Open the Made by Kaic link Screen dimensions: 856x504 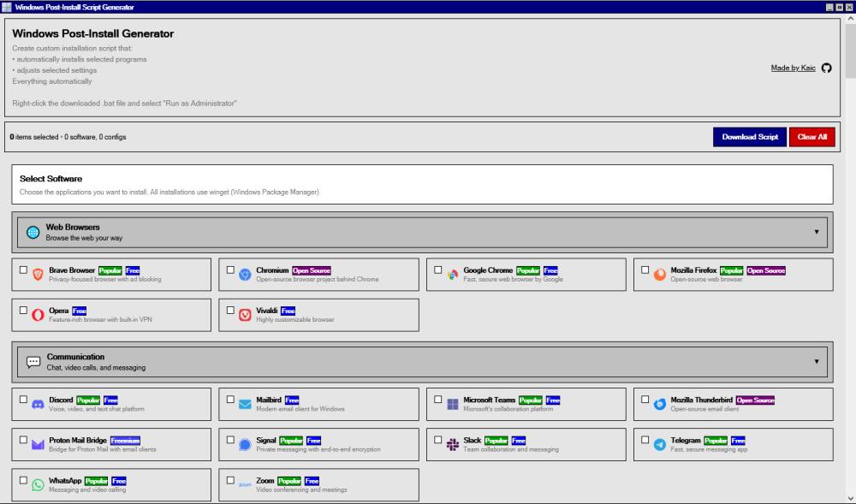[x=793, y=68]
